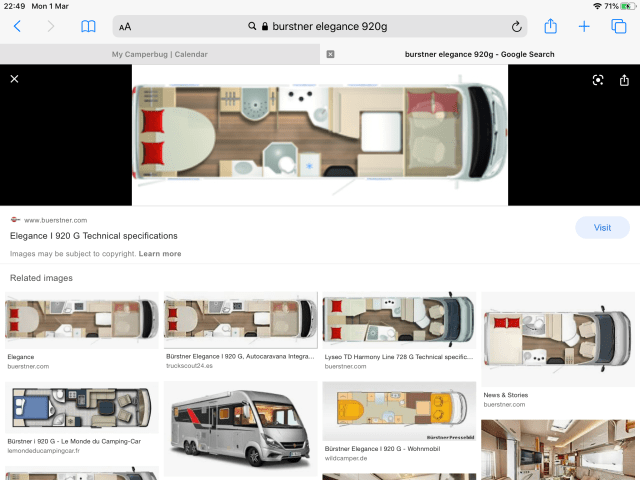The width and height of the screenshot is (640, 480).
Task: Add a new tab with the plus icon
Action: (584, 27)
